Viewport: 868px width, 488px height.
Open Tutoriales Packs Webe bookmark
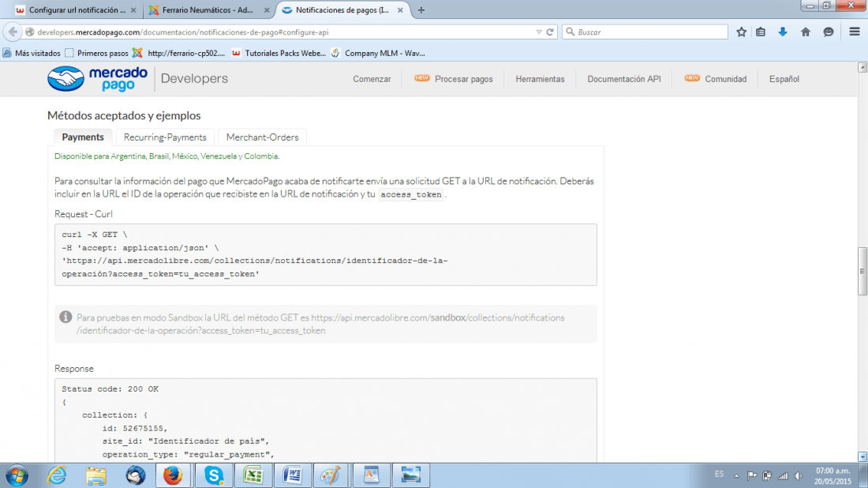click(279, 53)
